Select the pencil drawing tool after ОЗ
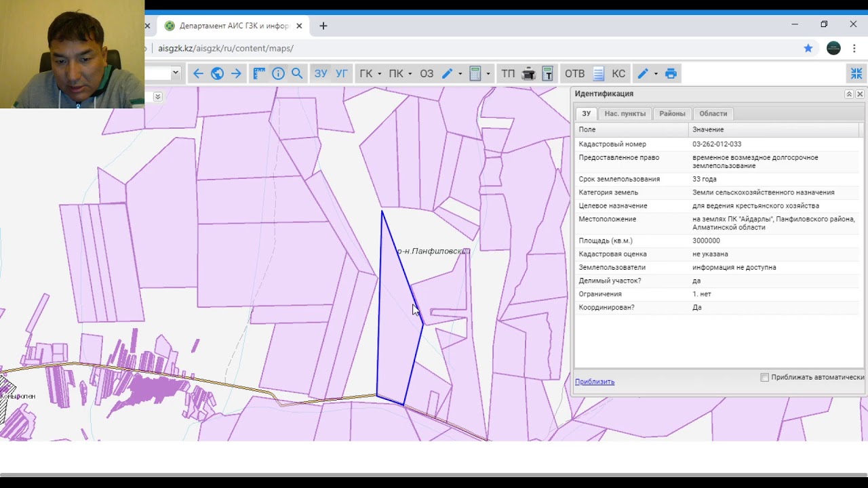The height and width of the screenshot is (488, 868). (x=447, y=74)
